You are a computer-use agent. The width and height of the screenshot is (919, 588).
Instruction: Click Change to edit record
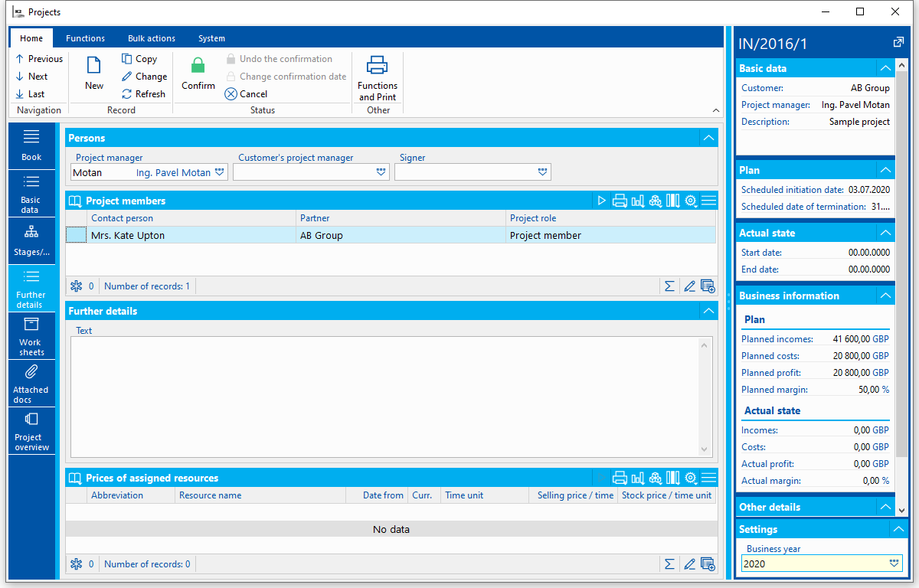coord(144,77)
